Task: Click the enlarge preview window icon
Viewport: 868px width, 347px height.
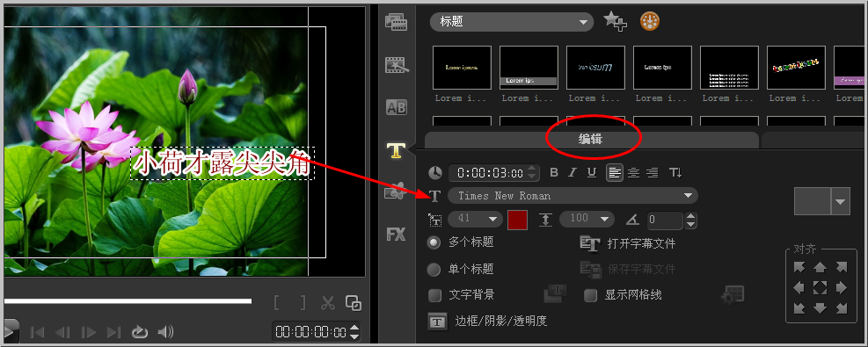Action: 354,303
